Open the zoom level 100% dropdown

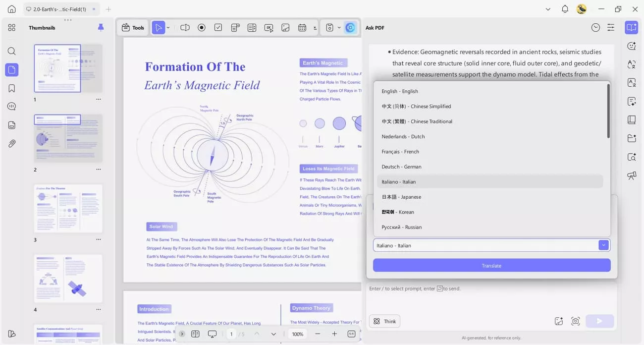297,334
